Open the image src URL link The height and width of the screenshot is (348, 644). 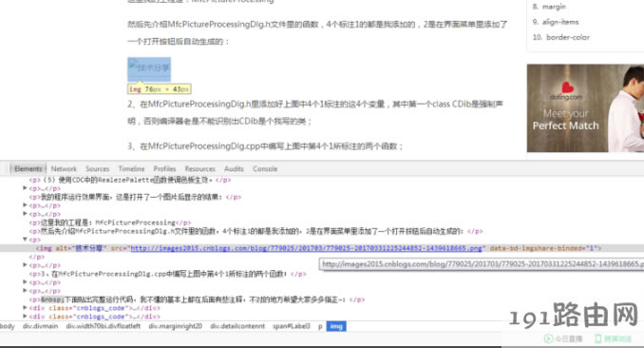[x=306, y=248]
